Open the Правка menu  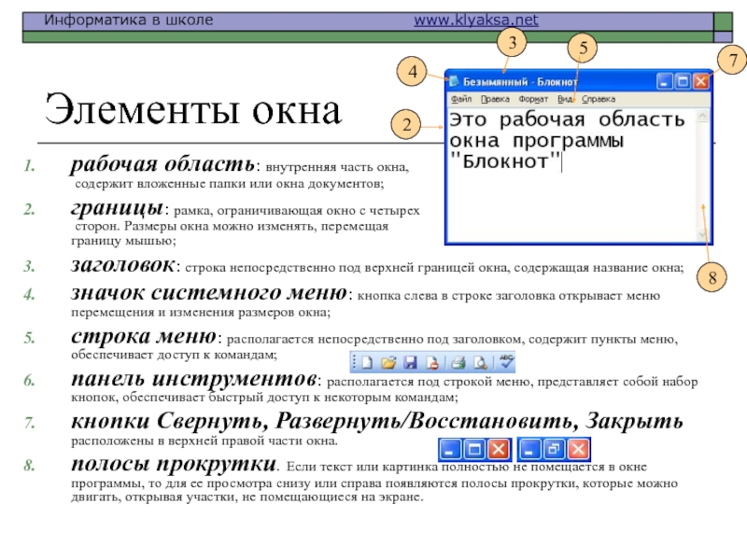(494, 99)
